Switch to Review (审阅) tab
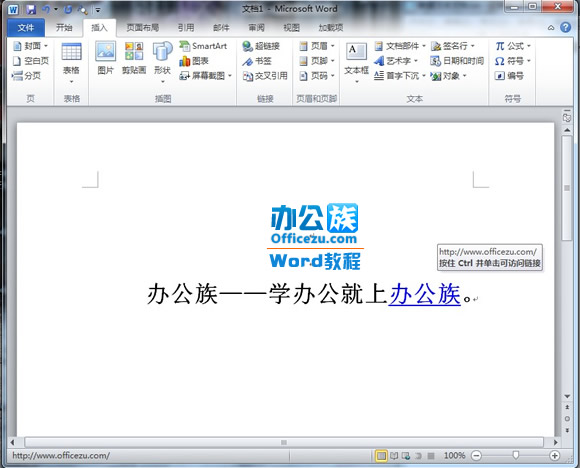The image size is (580, 468). [256, 27]
